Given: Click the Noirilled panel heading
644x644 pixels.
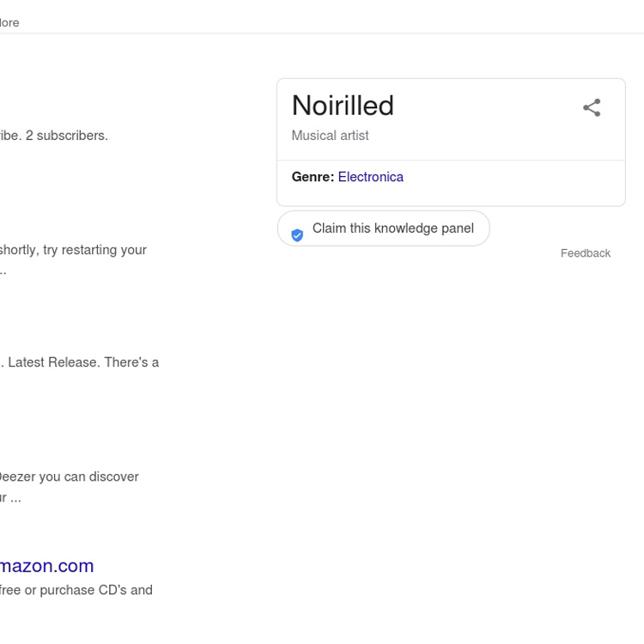Looking at the screenshot, I should click(343, 106).
